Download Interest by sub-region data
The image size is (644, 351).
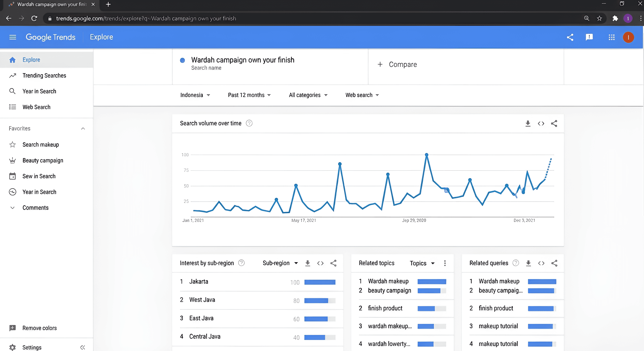[308, 263]
